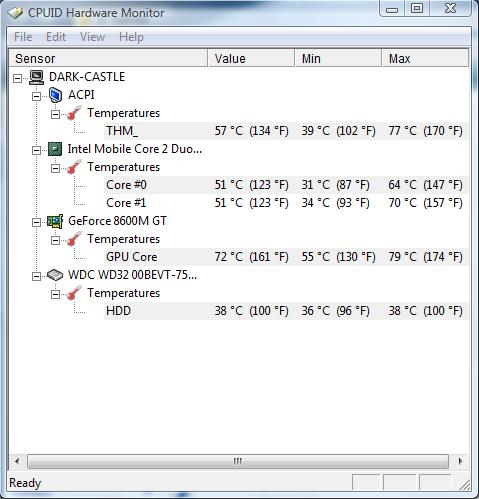Click the thermometer icon under ACPI

pos(74,113)
